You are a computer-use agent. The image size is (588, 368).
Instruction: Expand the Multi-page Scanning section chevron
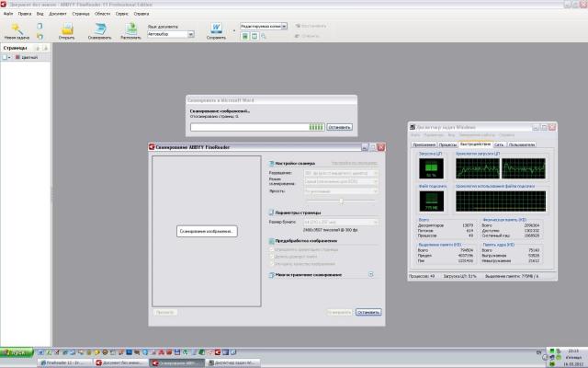(x=371, y=274)
